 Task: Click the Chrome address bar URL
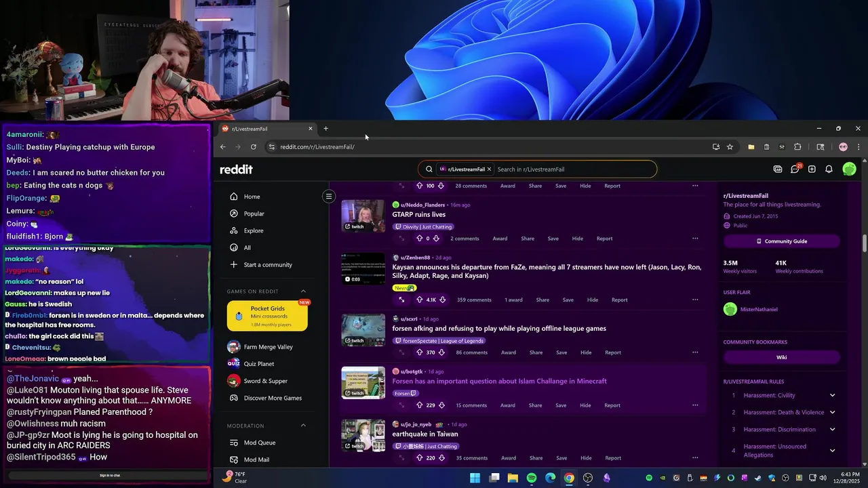[317, 147]
